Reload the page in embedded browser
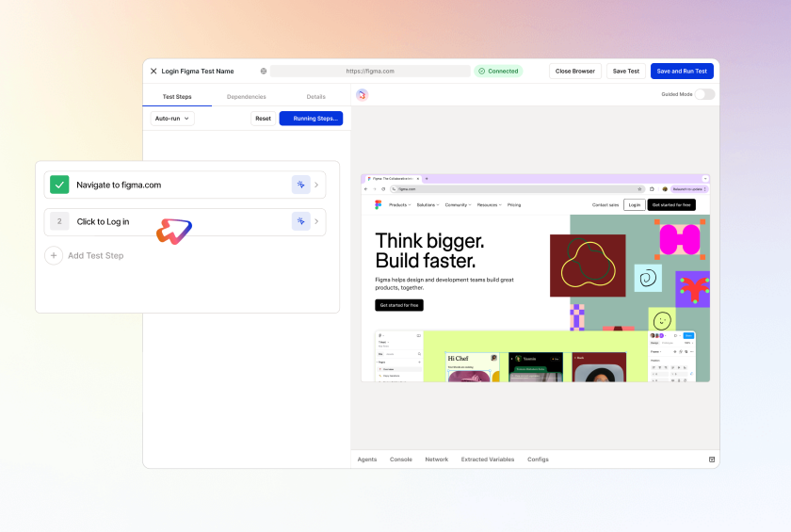Viewport: 791px width, 532px height. 383,189
